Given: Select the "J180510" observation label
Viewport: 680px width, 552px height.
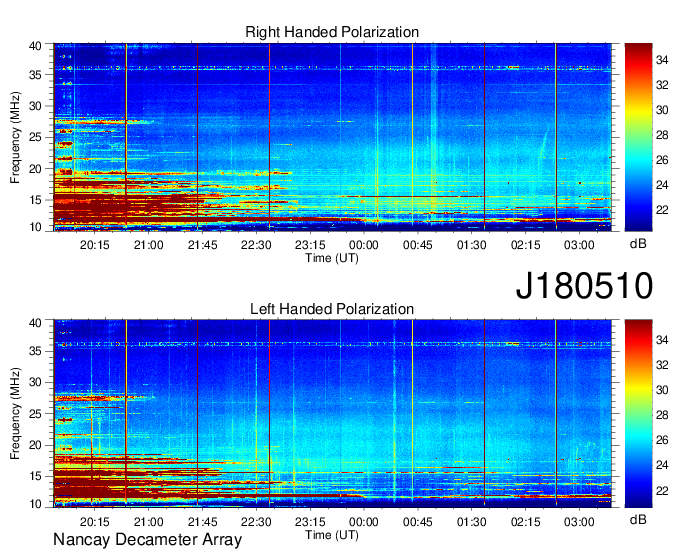Looking at the screenshot, I should [x=584, y=286].
